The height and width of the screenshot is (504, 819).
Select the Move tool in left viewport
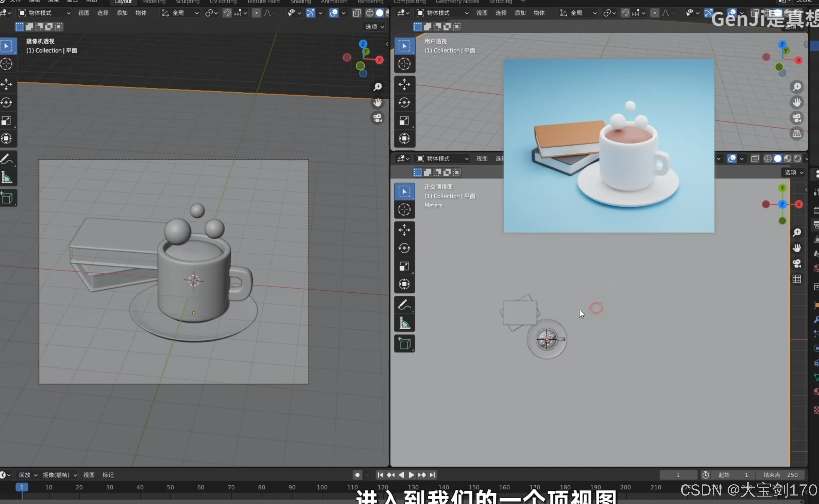click(7, 84)
